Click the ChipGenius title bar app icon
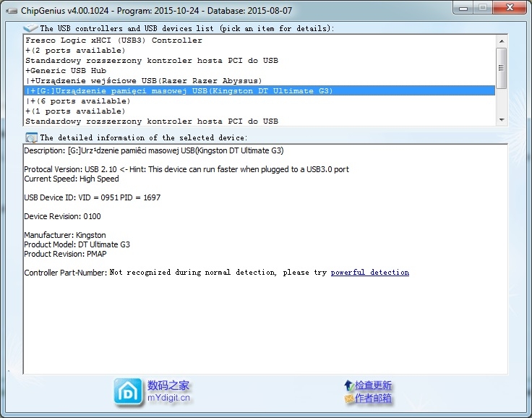Image resolution: width=532 pixels, height=418 pixels. coord(12,11)
